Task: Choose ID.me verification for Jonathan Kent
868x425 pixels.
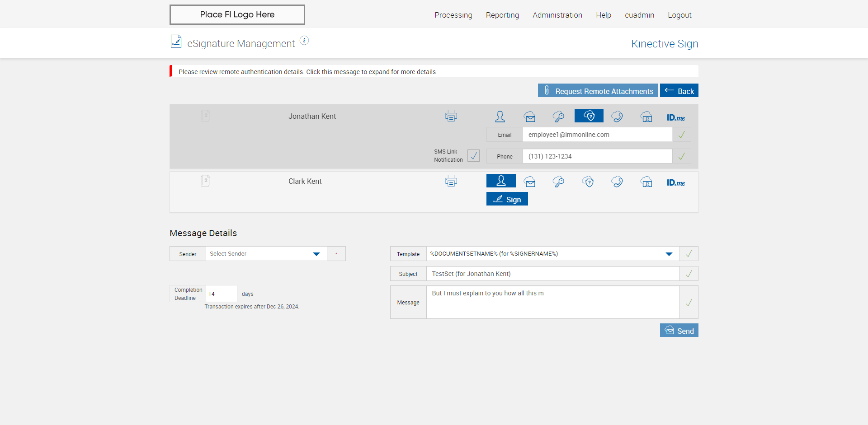Action: tap(676, 117)
